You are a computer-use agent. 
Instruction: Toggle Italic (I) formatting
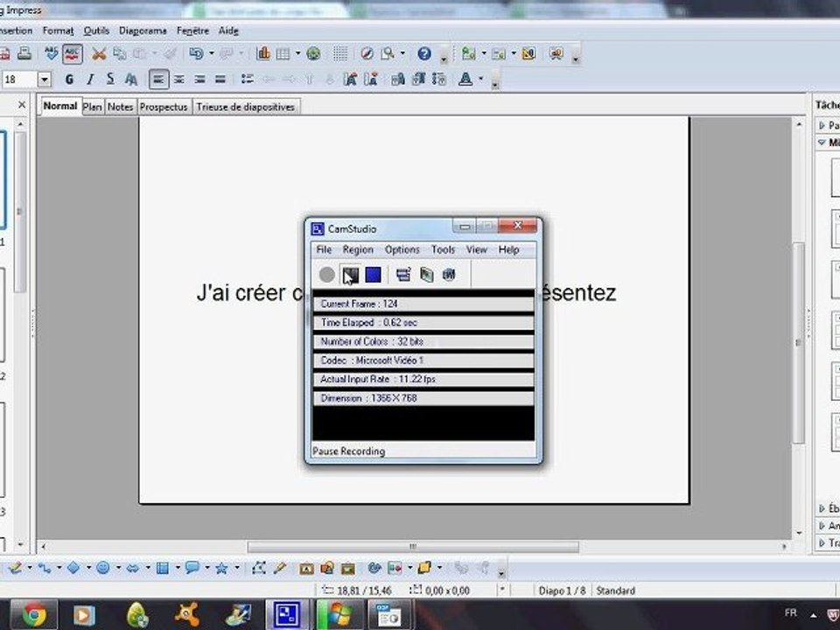(x=90, y=80)
